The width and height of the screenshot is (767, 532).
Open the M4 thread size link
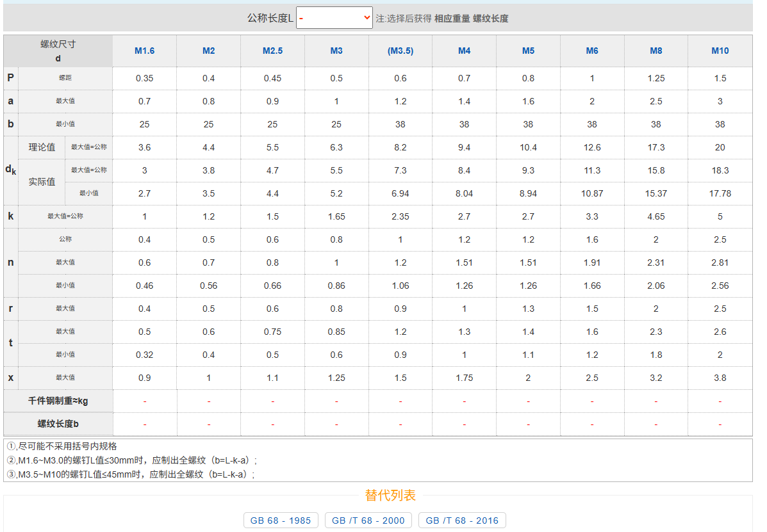(464, 51)
